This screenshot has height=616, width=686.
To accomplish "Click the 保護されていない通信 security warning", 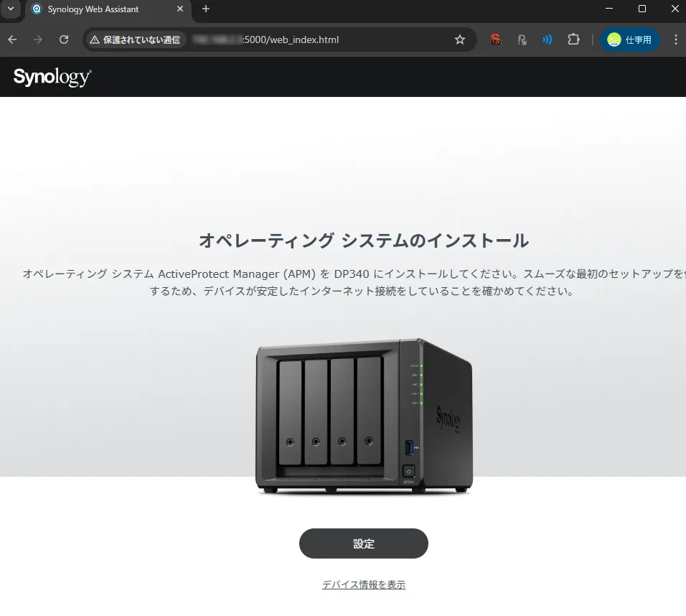I will 135,39.
